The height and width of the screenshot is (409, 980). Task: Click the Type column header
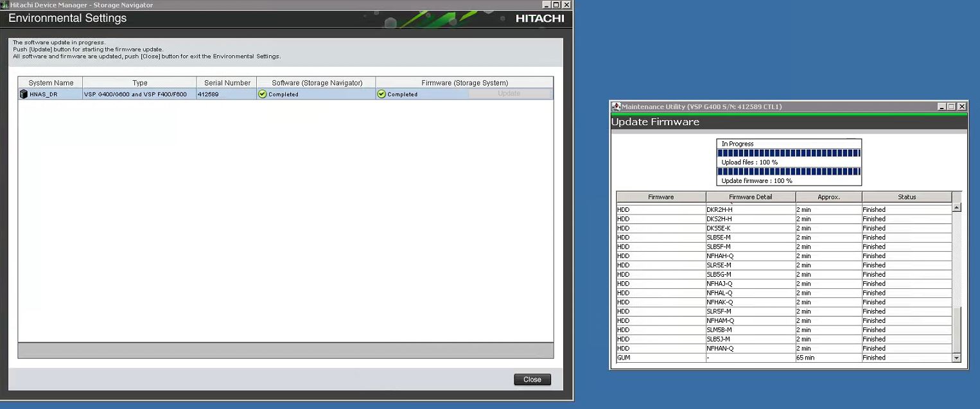140,83
